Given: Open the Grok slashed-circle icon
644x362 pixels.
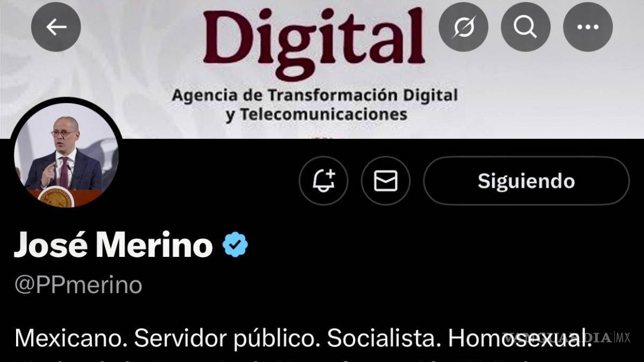Looking at the screenshot, I should coord(464,27).
